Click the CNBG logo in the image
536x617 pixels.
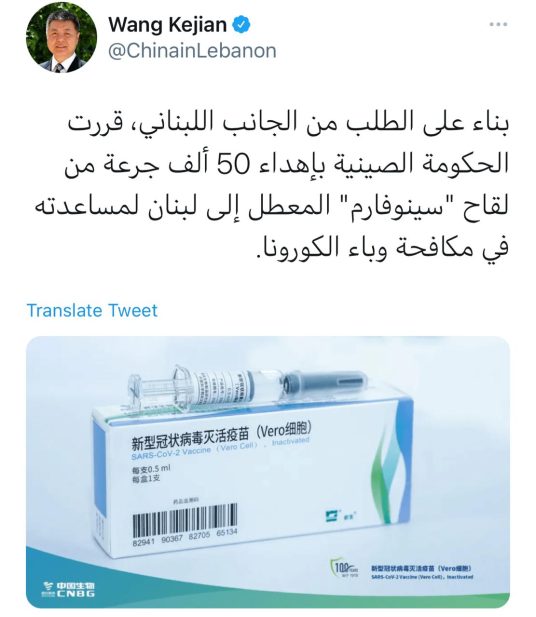(x=68, y=589)
